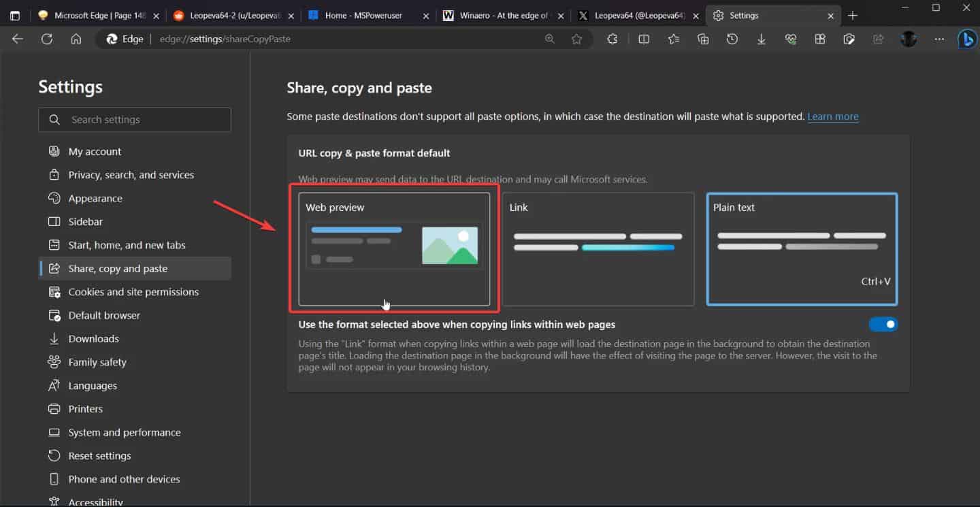Disable the format-when-copying-links toggle
This screenshot has width=980, height=507.
(883, 324)
